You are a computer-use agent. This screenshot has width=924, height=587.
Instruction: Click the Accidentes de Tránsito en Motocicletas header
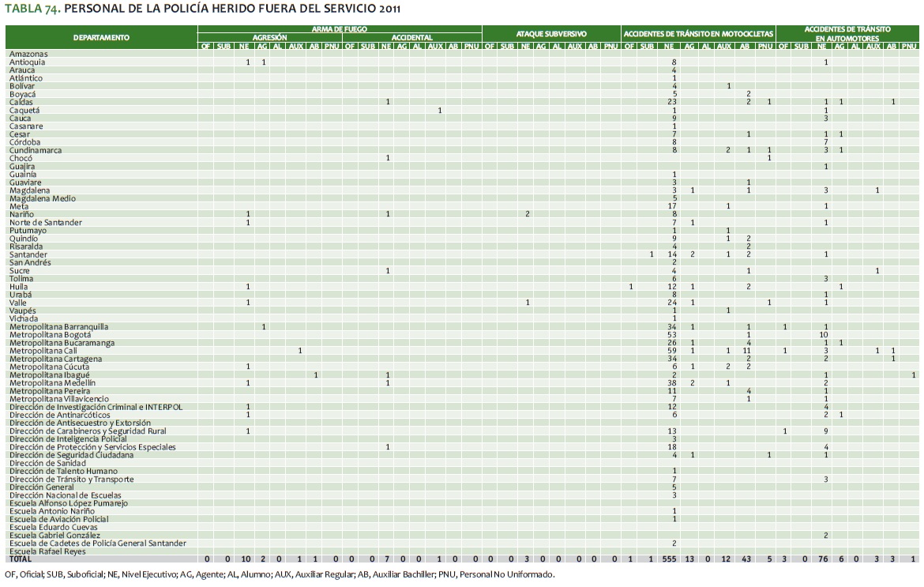(x=698, y=35)
